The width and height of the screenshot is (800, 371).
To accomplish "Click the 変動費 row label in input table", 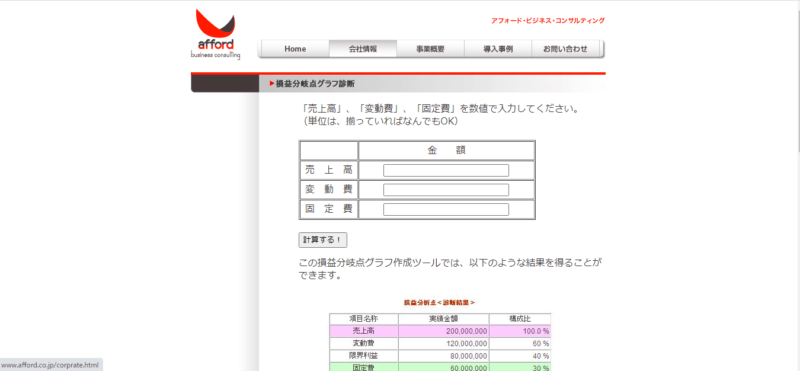I will tap(329, 189).
